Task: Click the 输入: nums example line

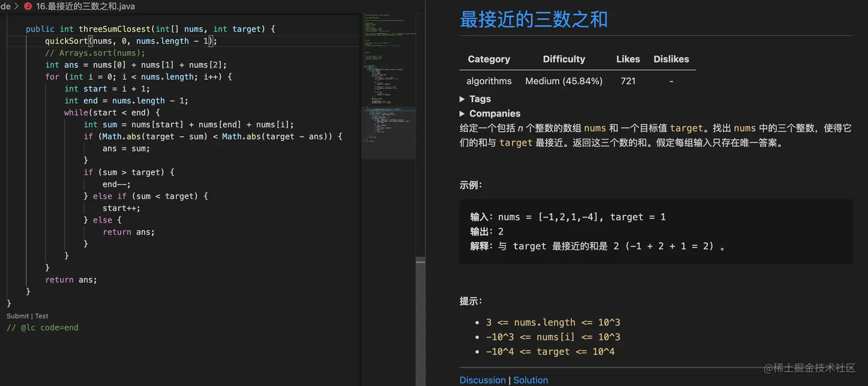Action: [x=568, y=217]
